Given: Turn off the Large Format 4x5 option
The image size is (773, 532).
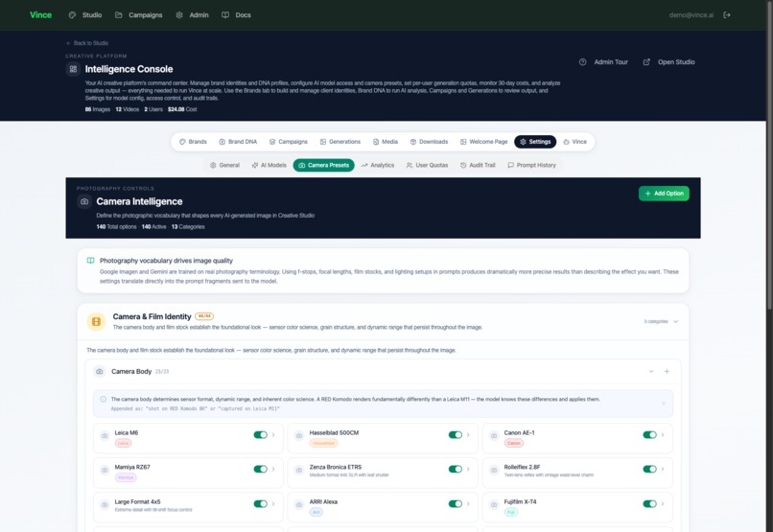Looking at the screenshot, I should [x=260, y=503].
